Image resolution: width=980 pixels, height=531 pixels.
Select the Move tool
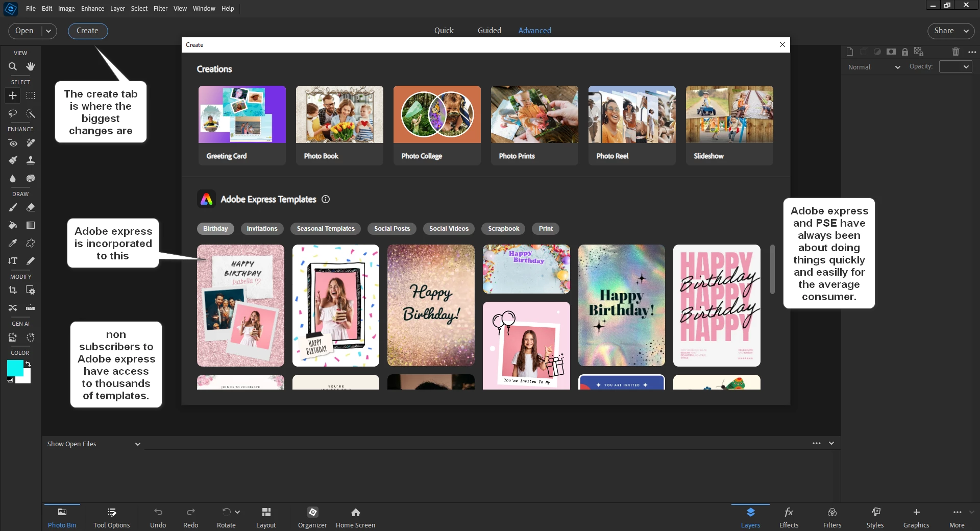[13, 95]
